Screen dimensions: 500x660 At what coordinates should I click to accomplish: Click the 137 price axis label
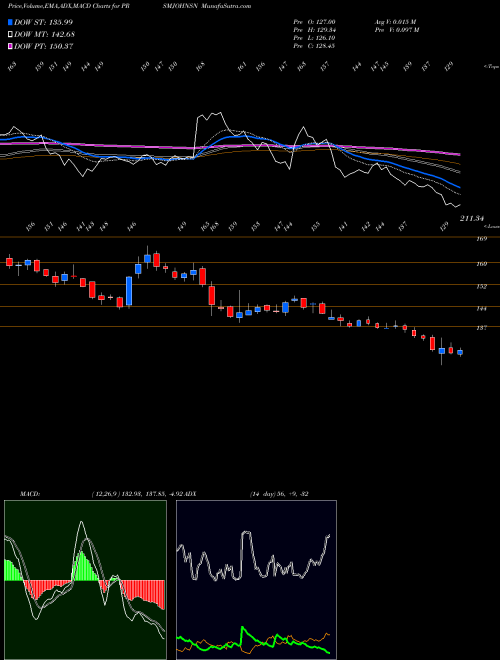click(x=481, y=328)
